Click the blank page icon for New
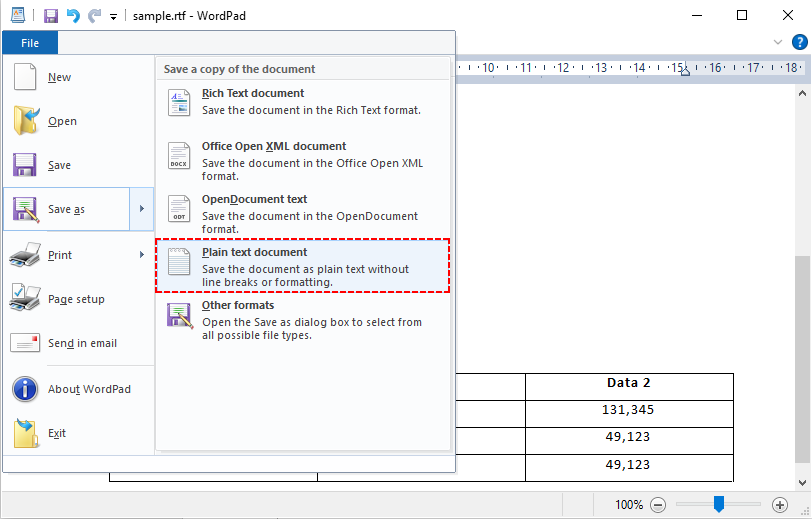 point(25,77)
